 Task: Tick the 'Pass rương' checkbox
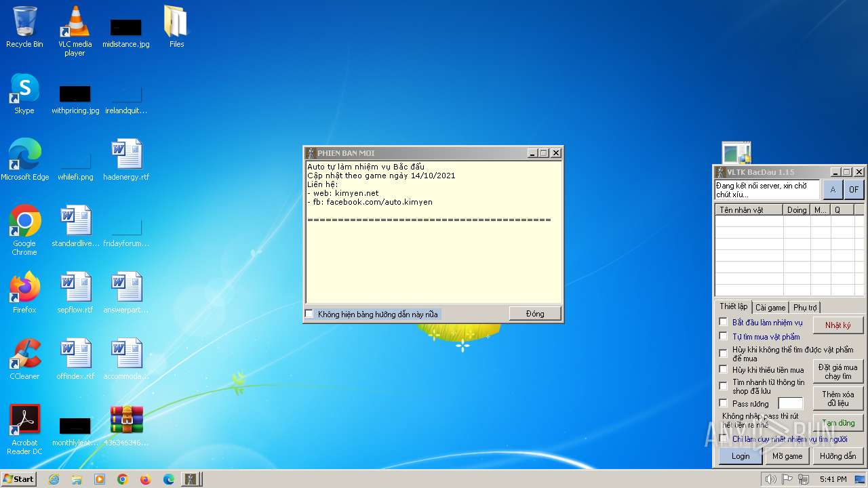click(x=724, y=403)
